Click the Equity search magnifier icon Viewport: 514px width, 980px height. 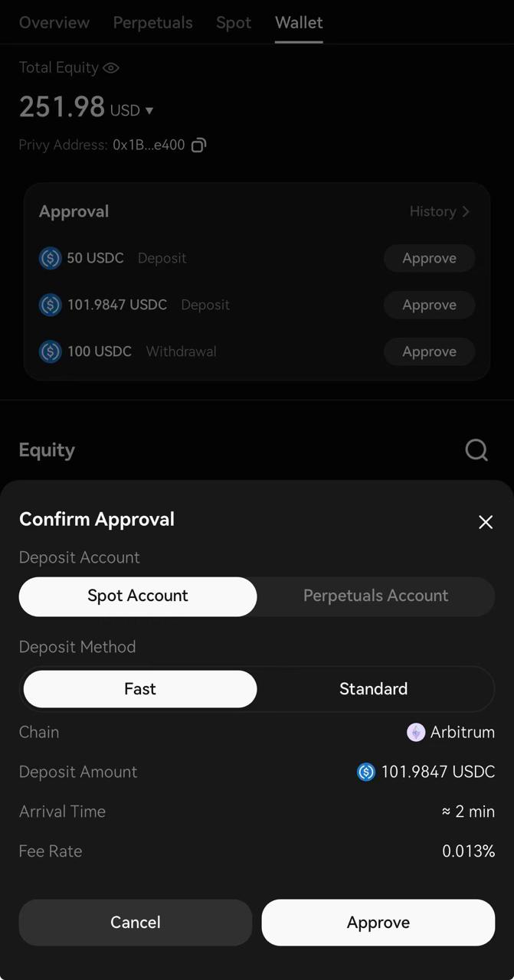pos(476,450)
